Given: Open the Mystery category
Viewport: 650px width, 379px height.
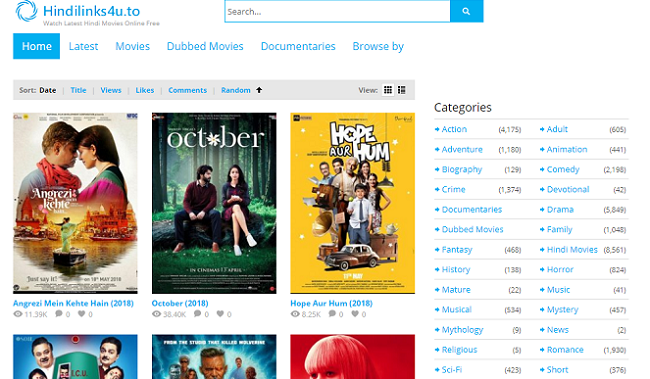Looking at the screenshot, I should [563, 309].
